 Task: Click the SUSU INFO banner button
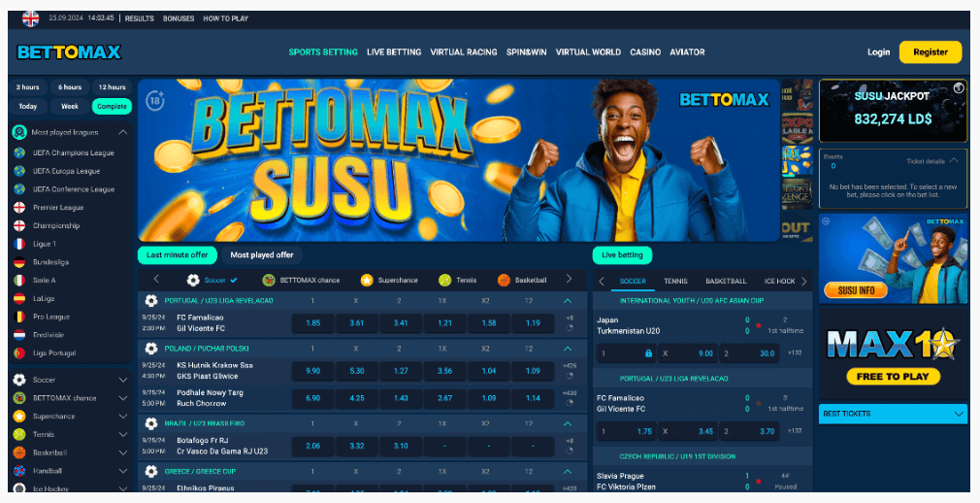click(856, 290)
